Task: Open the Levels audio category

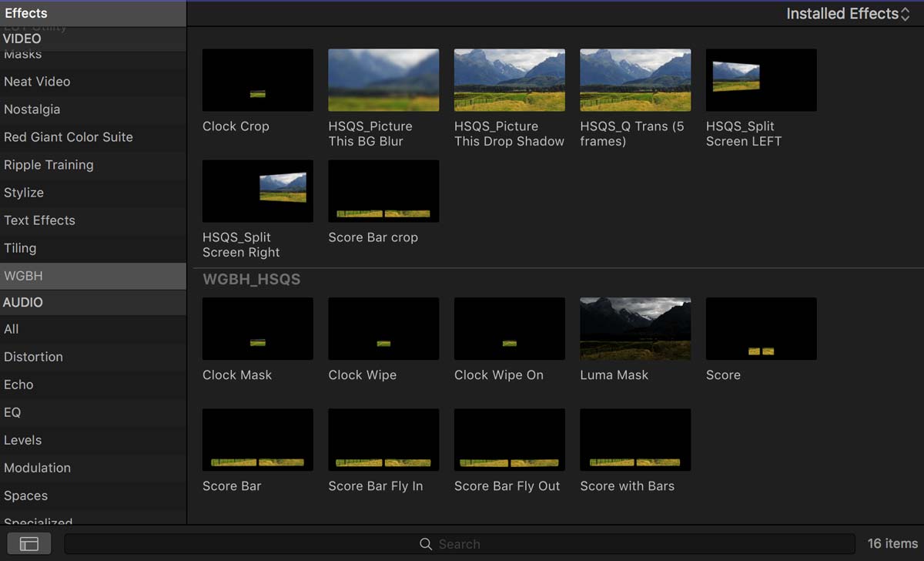Action: (93, 440)
